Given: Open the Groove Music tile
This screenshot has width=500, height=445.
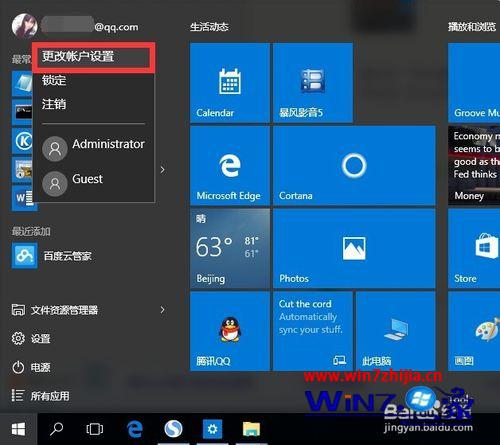Looking at the screenshot, I should (474, 82).
